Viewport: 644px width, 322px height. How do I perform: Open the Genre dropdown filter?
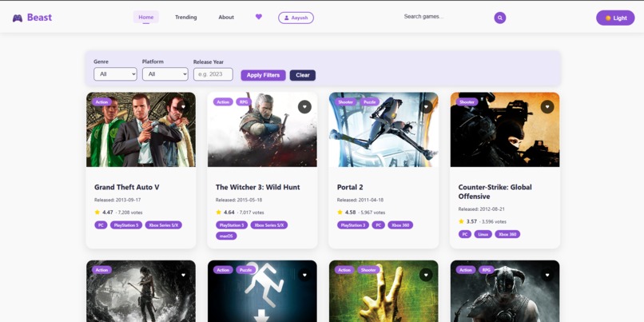coord(115,74)
